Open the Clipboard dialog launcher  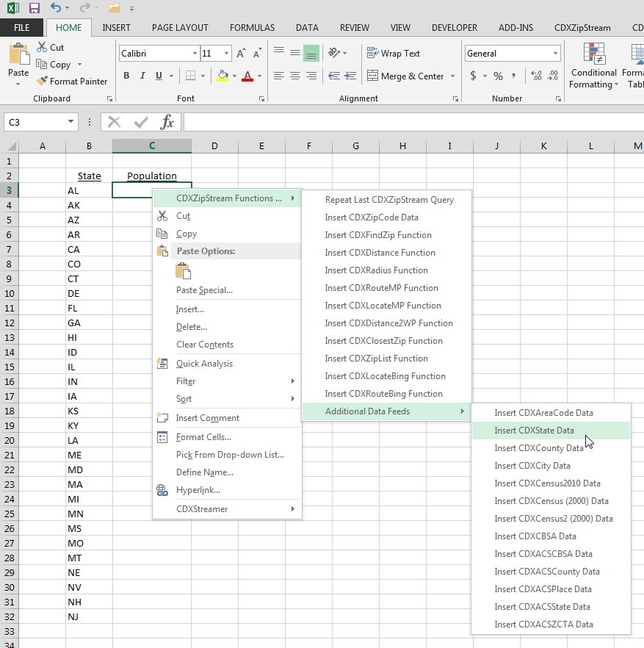(109, 98)
